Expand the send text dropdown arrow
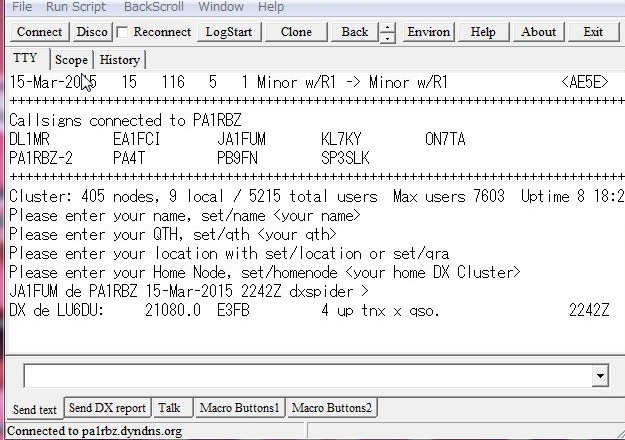 coord(600,376)
